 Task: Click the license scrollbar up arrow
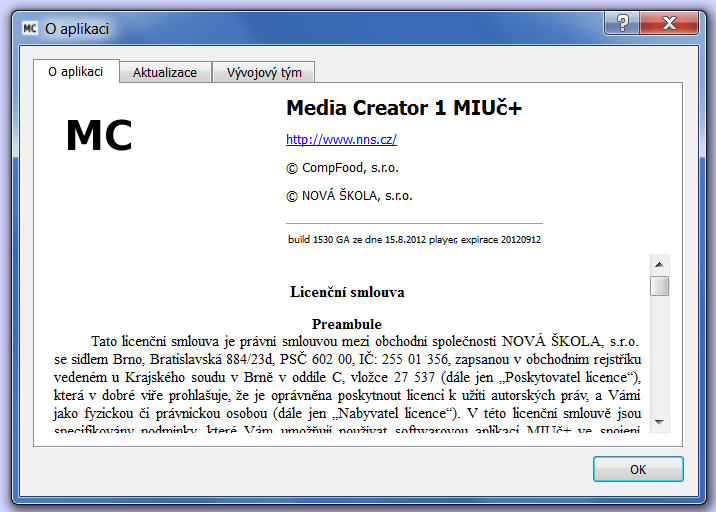[x=659, y=264]
